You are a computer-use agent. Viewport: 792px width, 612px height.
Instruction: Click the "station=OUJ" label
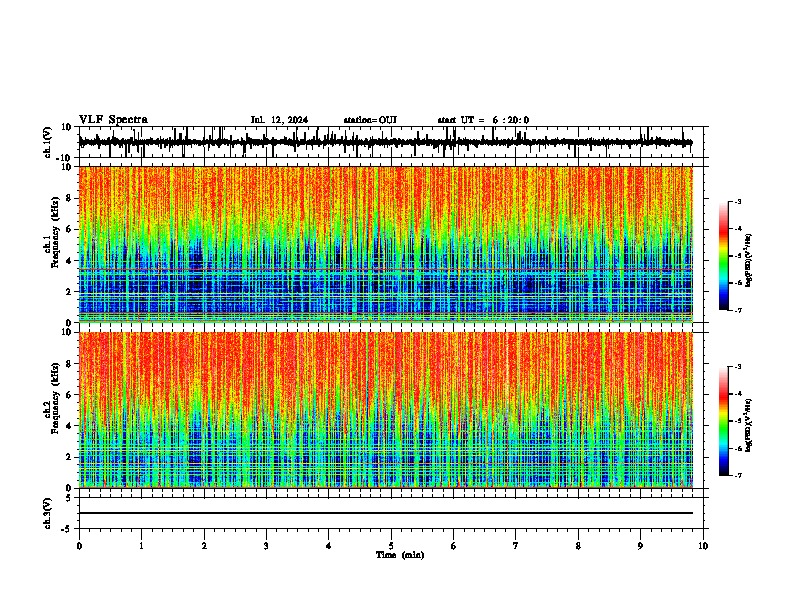click(370, 120)
